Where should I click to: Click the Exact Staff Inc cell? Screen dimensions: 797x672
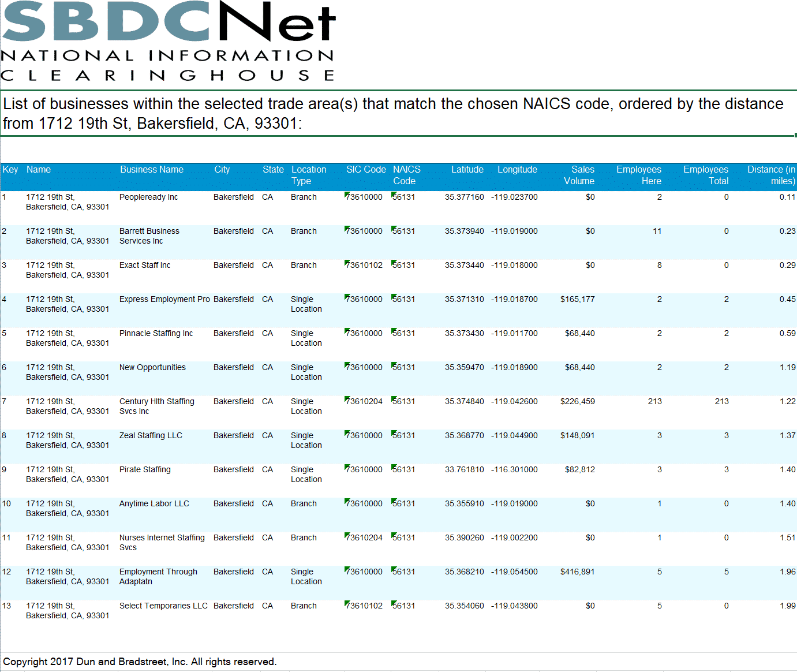click(145, 266)
